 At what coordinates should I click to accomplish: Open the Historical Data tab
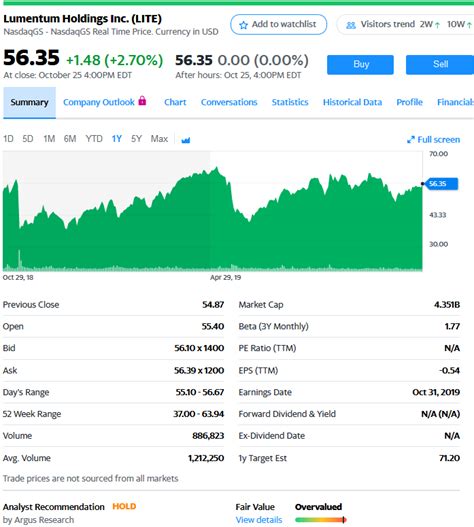[352, 102]
